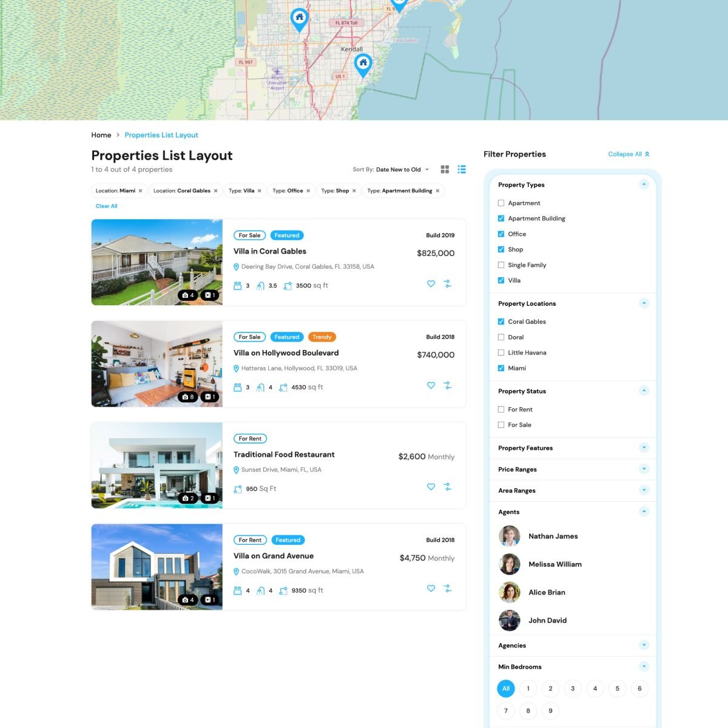Screen dimensions: 728x728
Task: Favorite the Villa in Coral Gables listing
Action: 431,284
